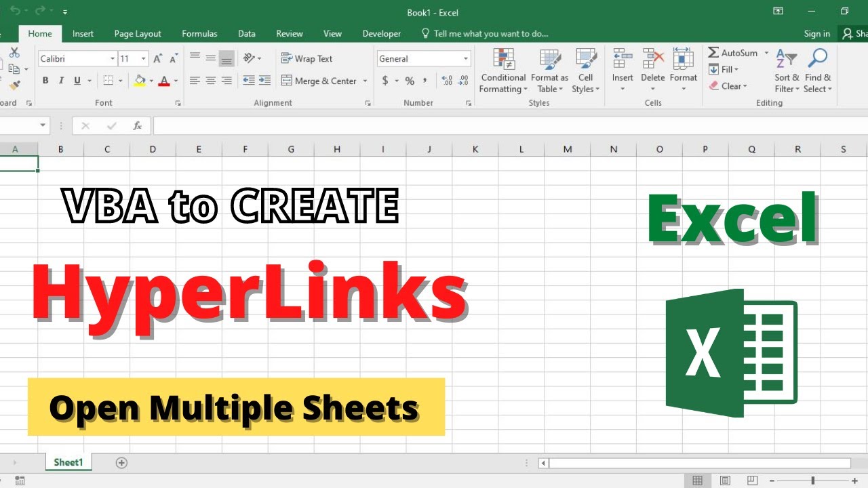The image size is (868, 488).
Task: Open the AutoSum dropdown arrow
Action: tap(766, 53)
